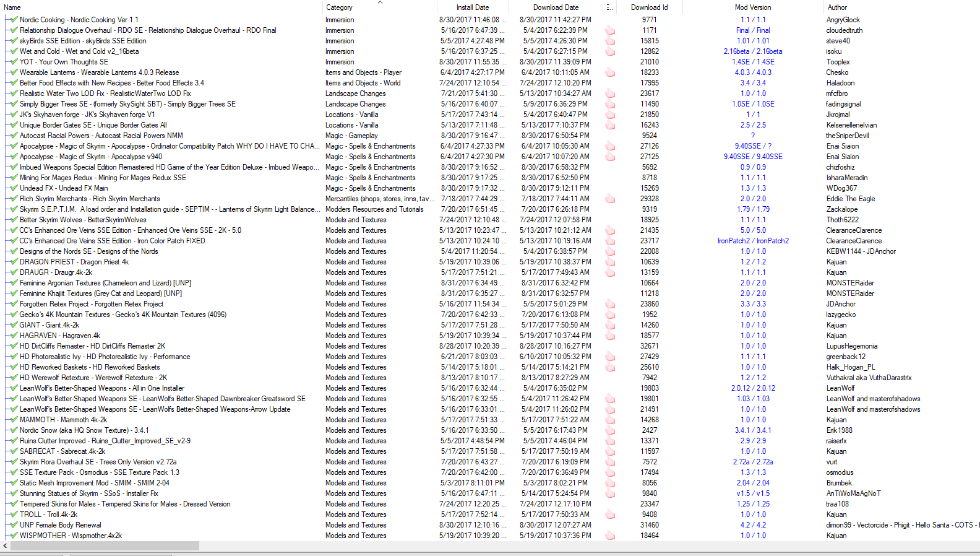Viewport: 980px width, 556px height.
Task: Click endorse thumb for Wet and Cold
Action: pos(610,51)
